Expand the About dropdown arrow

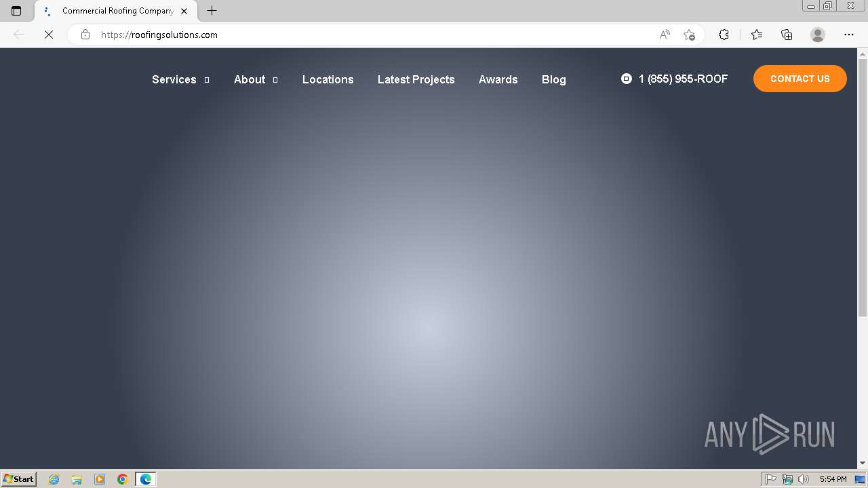(x=275, y=80)
